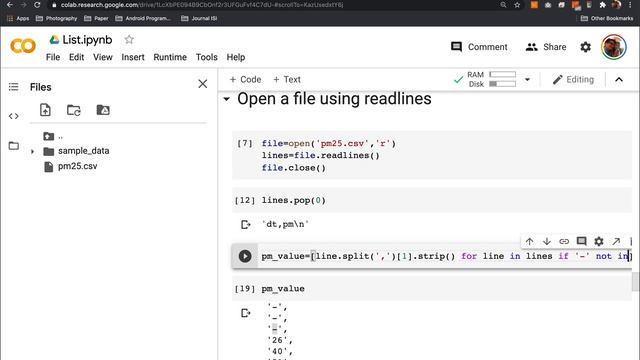Image resolution: width=640 pixels, height=360 pixels.
Task: Toggle output of pm_value cell
Action: pyautogui.click(x=245, y=313)
